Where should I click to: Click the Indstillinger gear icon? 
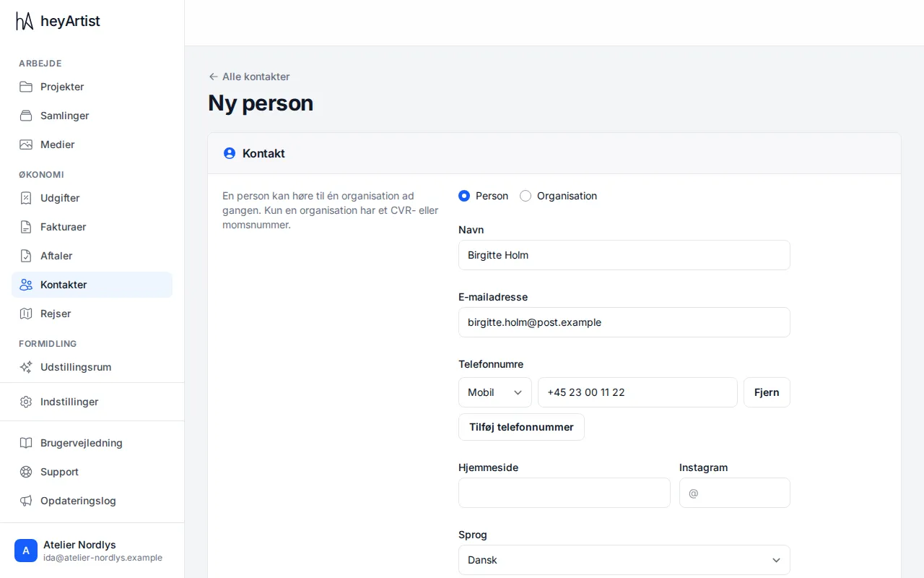(26, 402)
